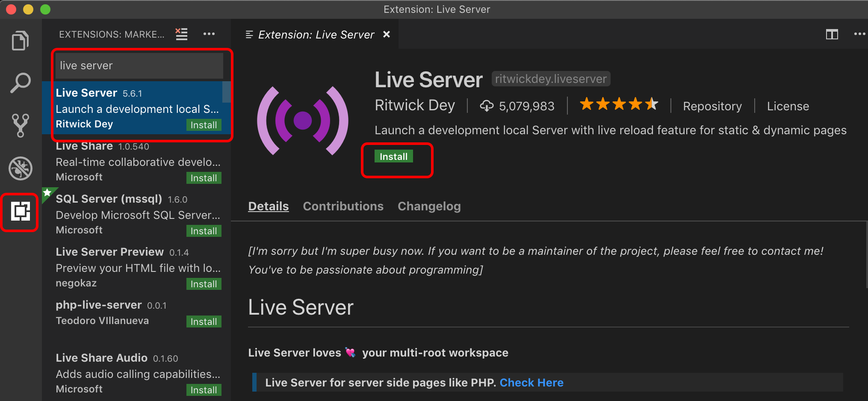Install SQL Server (mssql) extension
Image resolution: width=868 pixels, height=401 pixels.
pyautogui.click(x=204, y=231)
